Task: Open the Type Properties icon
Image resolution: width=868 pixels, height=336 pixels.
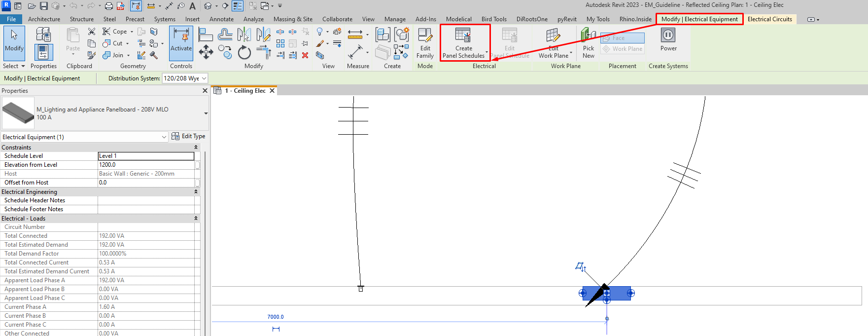Action: [x=43, y=35]
